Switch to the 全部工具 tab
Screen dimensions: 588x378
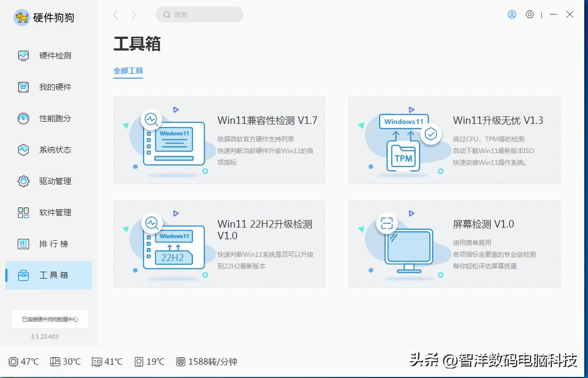point(128,70)
